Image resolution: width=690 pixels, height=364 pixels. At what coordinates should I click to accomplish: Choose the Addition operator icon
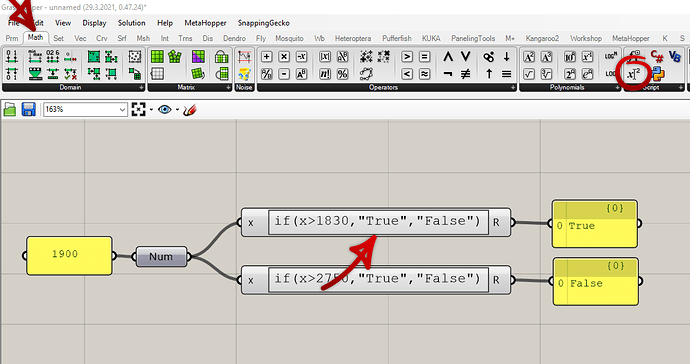click(266, 57)
